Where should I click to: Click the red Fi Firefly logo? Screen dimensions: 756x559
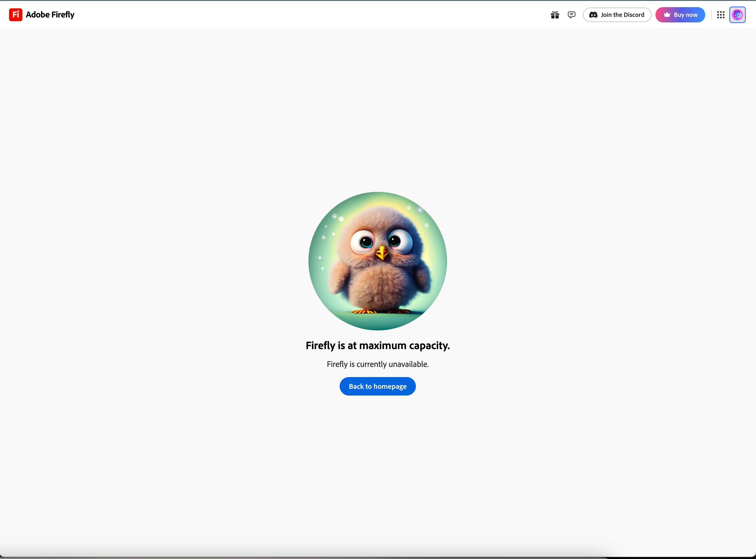15,15
